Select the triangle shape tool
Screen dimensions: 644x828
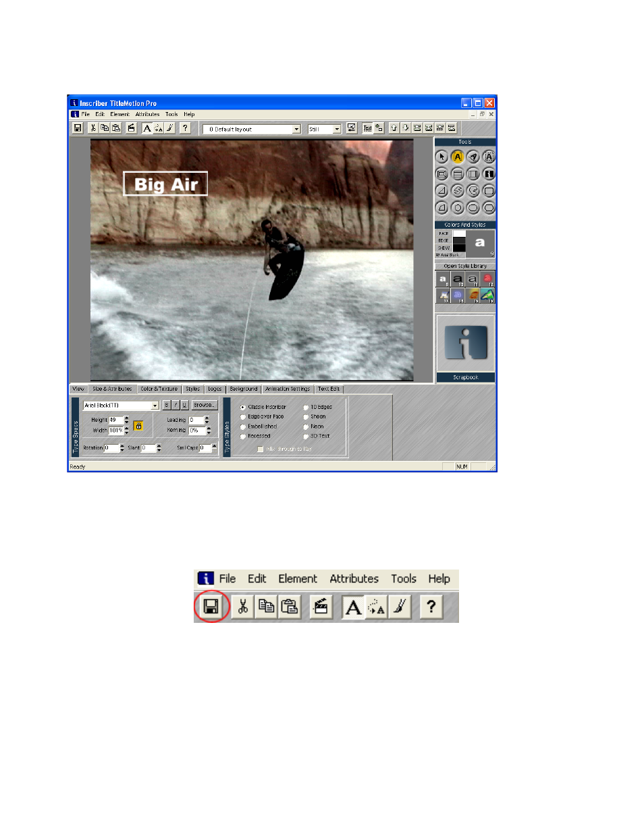click(x=441, y=190)
